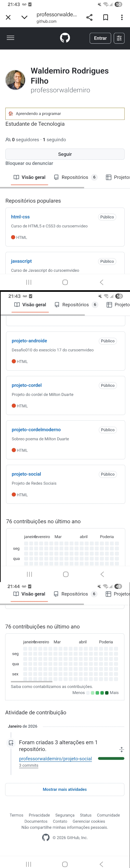Follow the user with the Seguir button
This screenshot has height=868, width=130.
tap(65, 154)
